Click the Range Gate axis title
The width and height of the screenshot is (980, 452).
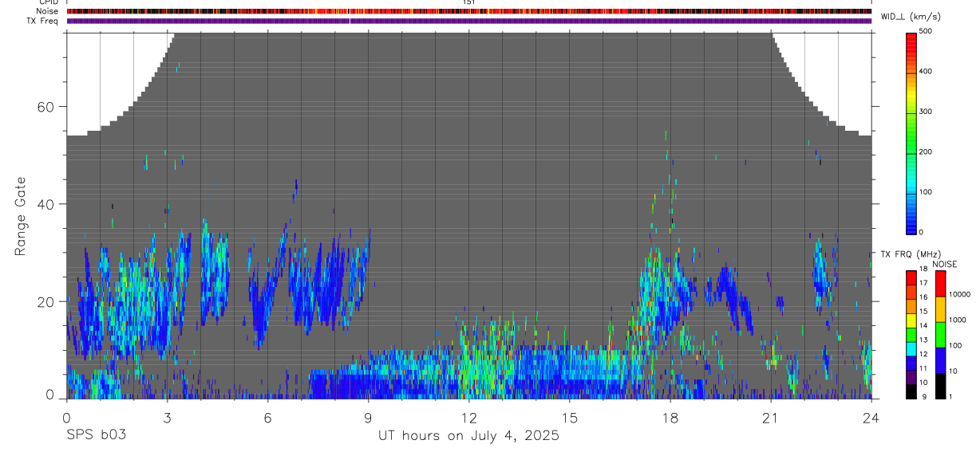21,217
